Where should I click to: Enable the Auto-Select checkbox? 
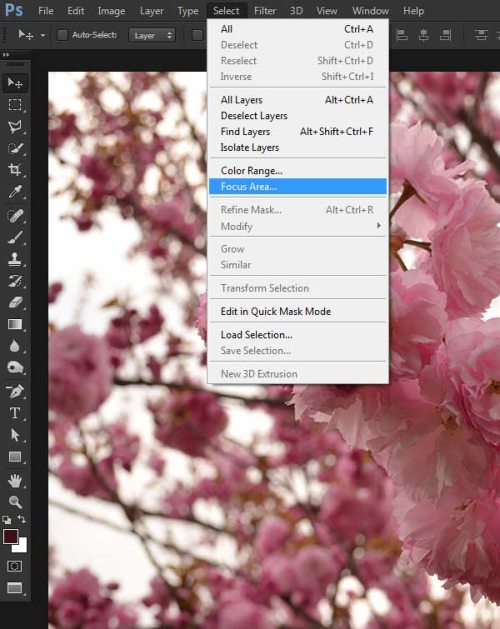pos(62,35)
